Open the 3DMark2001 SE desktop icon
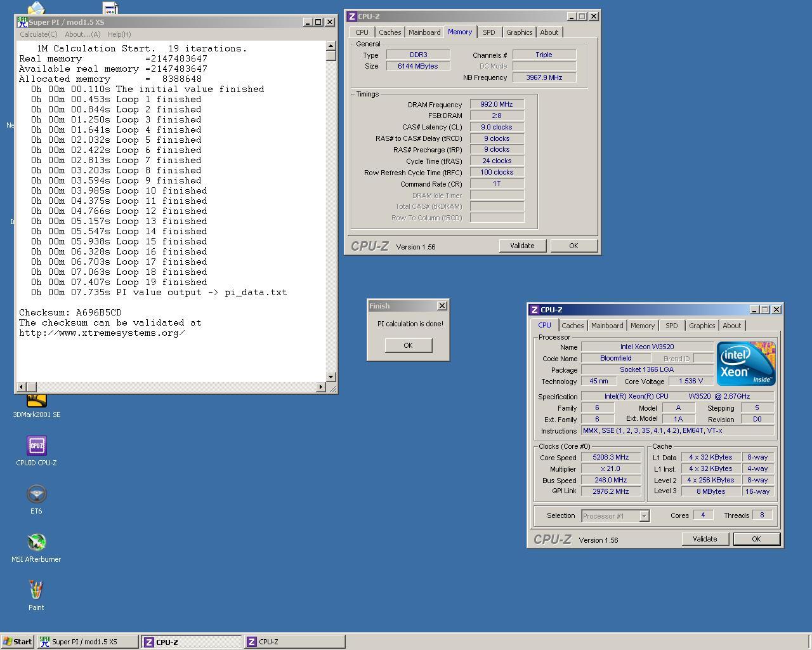 (x=36, y=405)
